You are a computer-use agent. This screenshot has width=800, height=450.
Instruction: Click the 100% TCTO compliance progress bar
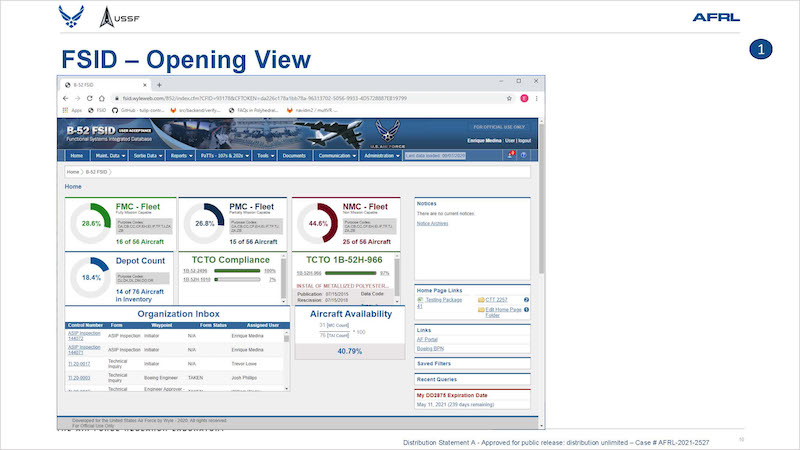[x=237, y=271]
